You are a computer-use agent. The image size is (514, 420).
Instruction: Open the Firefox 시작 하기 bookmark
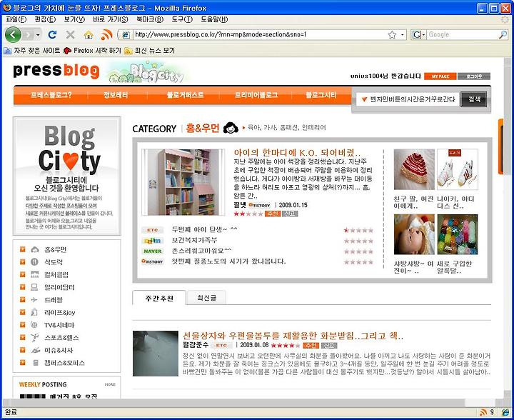point(92,51)
